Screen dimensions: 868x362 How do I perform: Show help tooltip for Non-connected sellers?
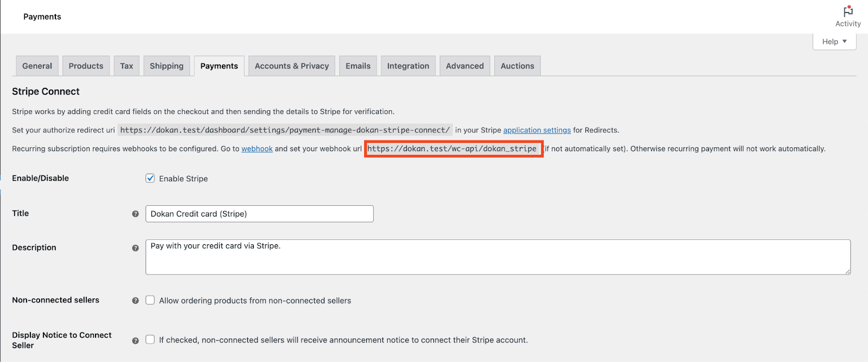pos(136,301)
